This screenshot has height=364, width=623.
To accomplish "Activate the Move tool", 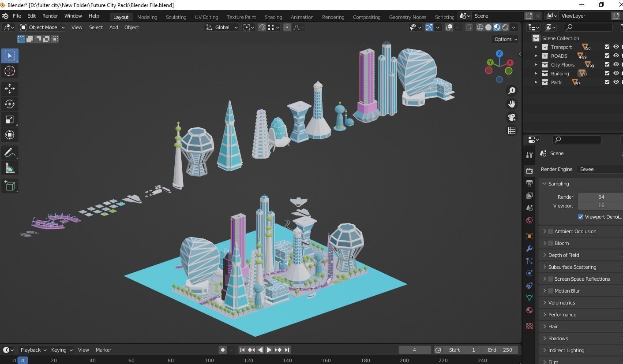I will point(10,89).
